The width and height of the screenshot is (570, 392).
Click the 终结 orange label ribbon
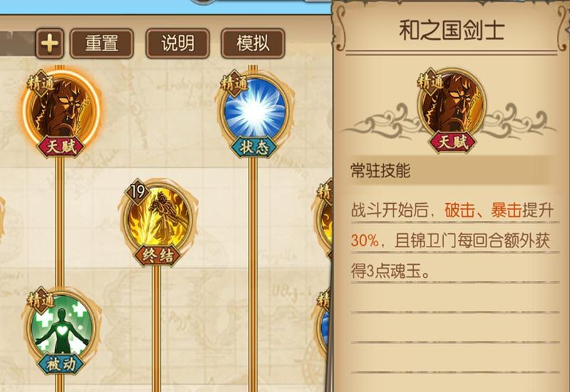point(157,256)
